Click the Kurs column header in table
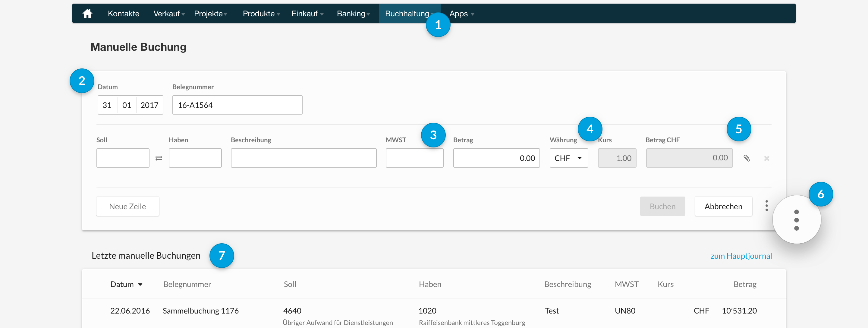868x328 pixels. tap(665, 284)
